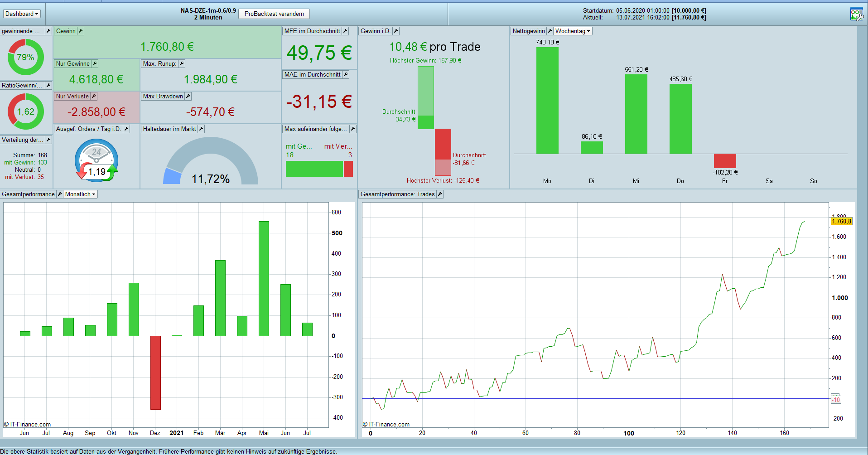The height and width of the screenshot is (455, 868).
Task: Select the Max Drawdown value -574,70 €
Action: pos(211,112)
